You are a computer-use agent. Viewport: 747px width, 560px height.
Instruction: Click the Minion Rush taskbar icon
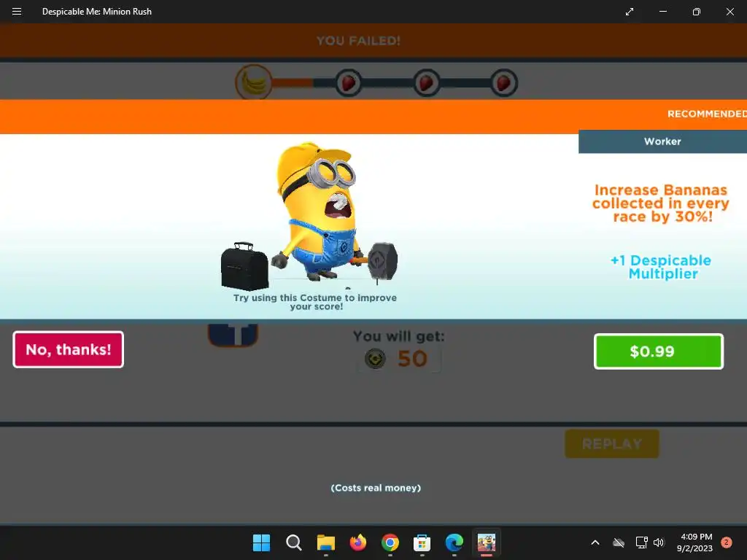[x=487, y=542]
